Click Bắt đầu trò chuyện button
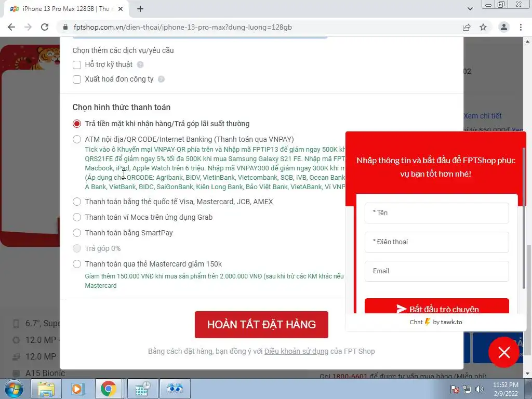532x399 pixels. coord(436,307)
